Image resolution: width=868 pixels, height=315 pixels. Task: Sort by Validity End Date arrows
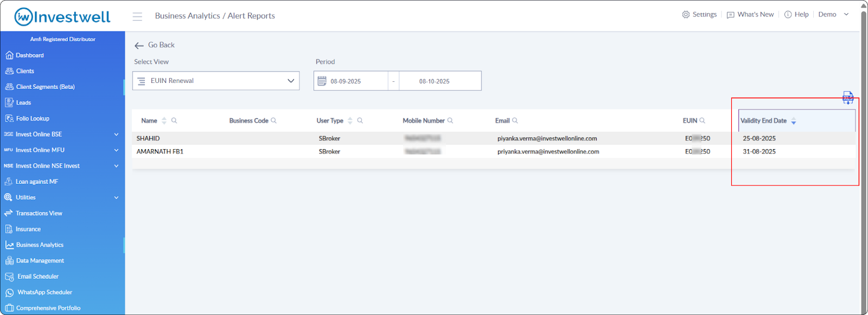click(x=794, y=121)
